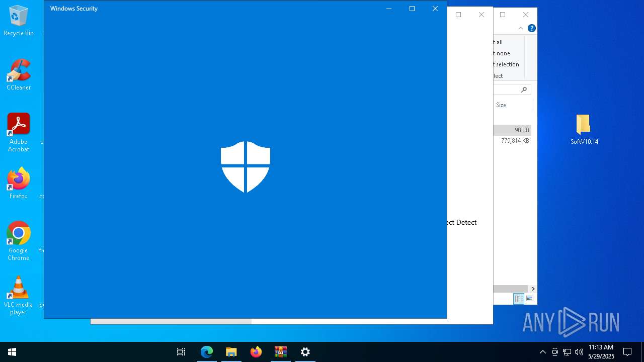
Task: Launch VLC media player from the desktop
Action: [x=19, y=296]
